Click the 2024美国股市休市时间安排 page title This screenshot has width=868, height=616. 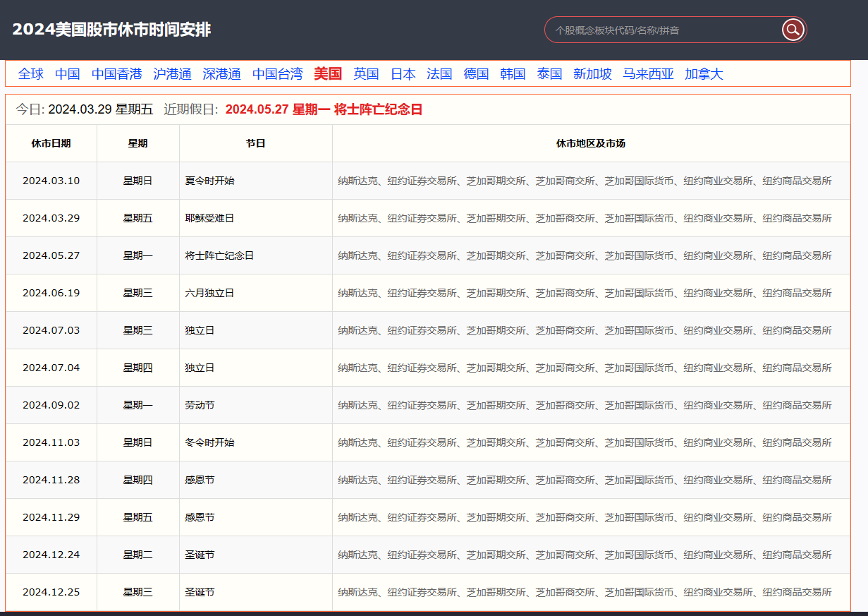tap(111, 30)
